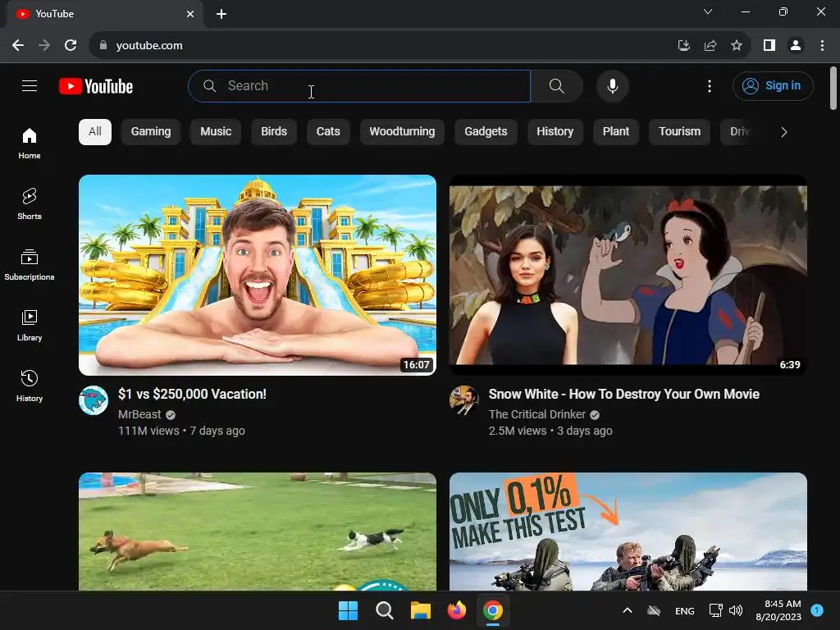Viewport: 840px width, 630px height.
Task: Play the Snow White video thumbnail
Action: coord(628,275)
